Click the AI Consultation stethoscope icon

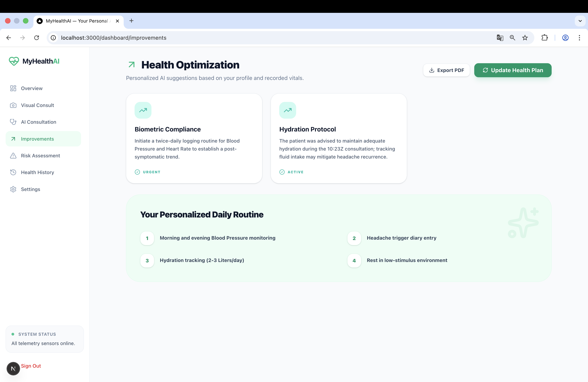(x=13, y=122)
